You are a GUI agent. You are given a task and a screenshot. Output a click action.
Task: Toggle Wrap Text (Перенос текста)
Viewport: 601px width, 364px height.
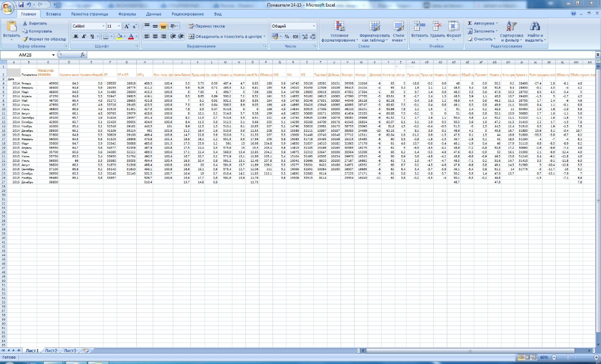pyautogui.click(x=206, y=26)
